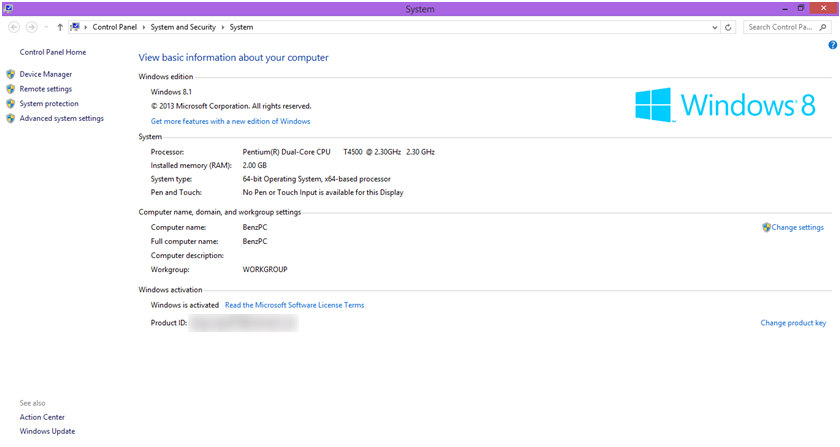Open System and Security breadcrumb
Viewport: 840px width, 447px height.
(183, 27)
